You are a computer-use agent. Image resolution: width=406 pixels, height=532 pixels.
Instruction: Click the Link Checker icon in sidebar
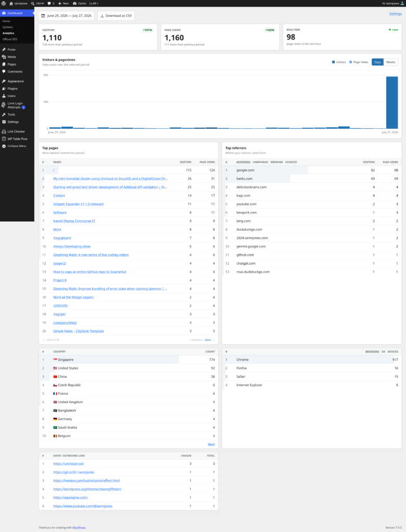4,131
